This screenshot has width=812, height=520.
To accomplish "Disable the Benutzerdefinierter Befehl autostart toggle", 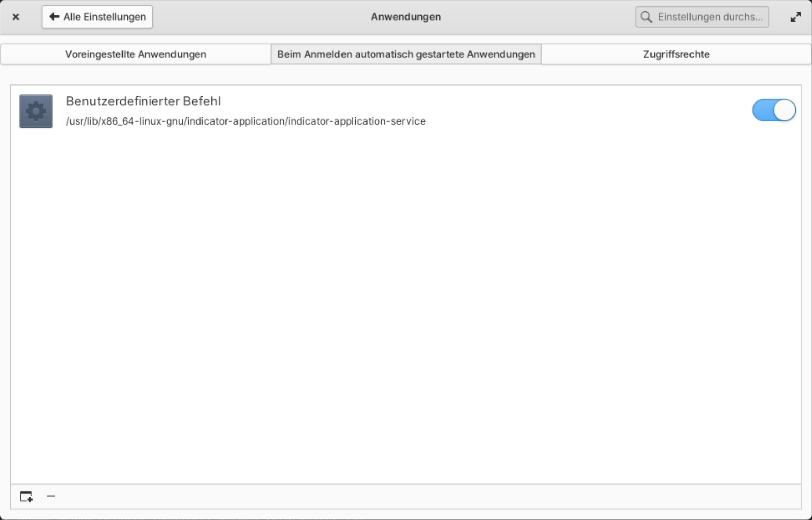I will click(774, 110).
